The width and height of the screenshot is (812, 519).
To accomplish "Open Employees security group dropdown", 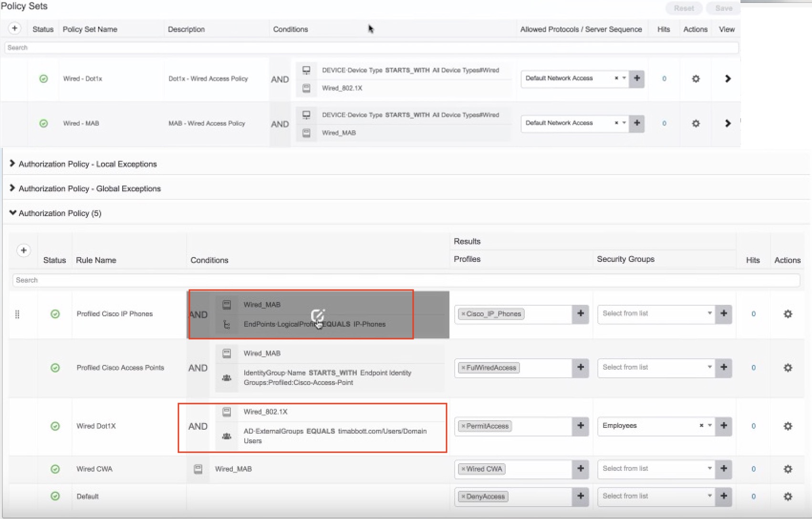I will pyautogui.click(x=710, y=426).
